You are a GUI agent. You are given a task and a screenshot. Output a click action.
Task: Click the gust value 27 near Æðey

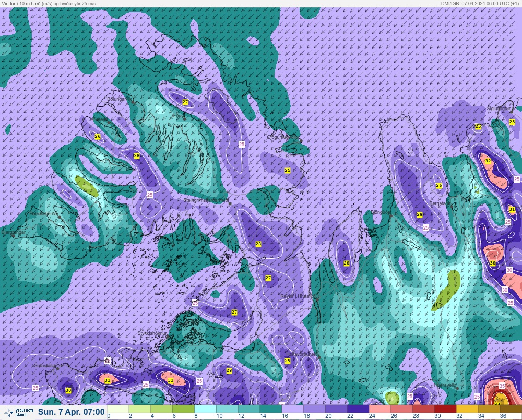(185, 102)
